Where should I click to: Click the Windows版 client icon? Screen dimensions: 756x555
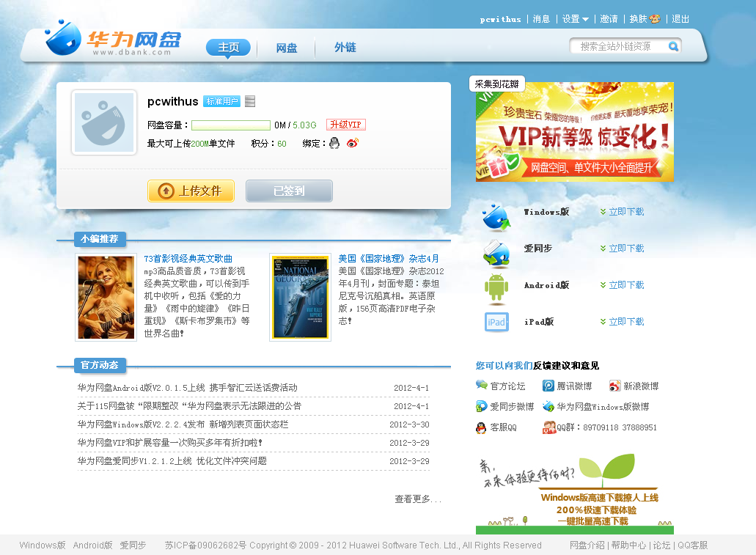(x=496, y=218)
